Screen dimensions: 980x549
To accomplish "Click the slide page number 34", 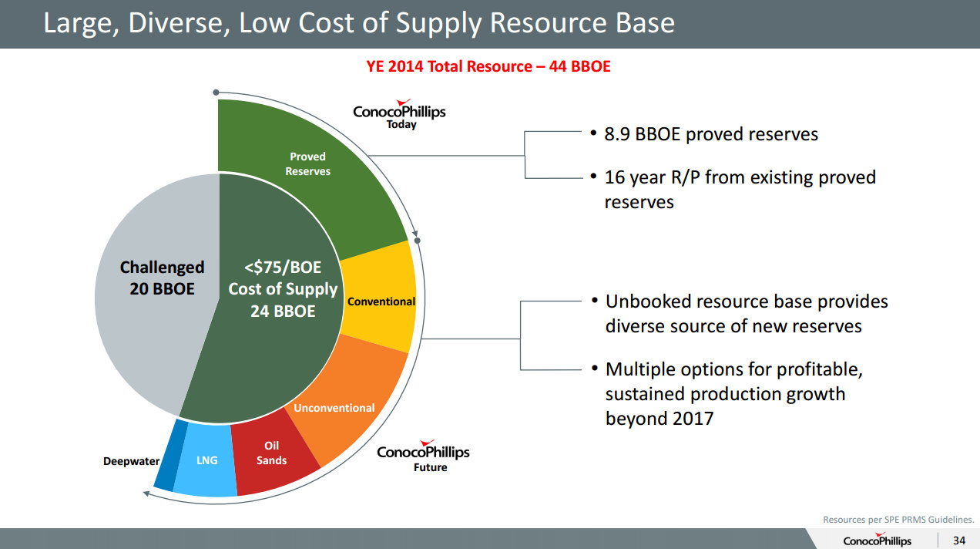I will (959, 539).
